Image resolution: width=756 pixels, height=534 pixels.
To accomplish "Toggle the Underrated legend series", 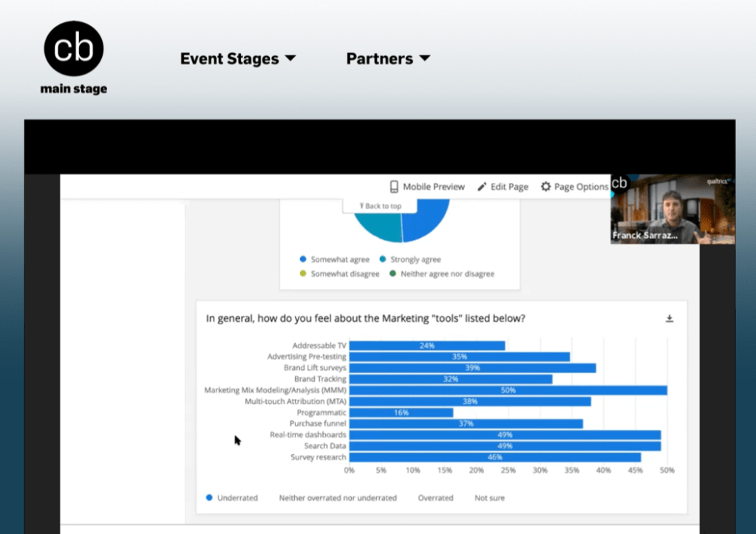I will [232, 498].
